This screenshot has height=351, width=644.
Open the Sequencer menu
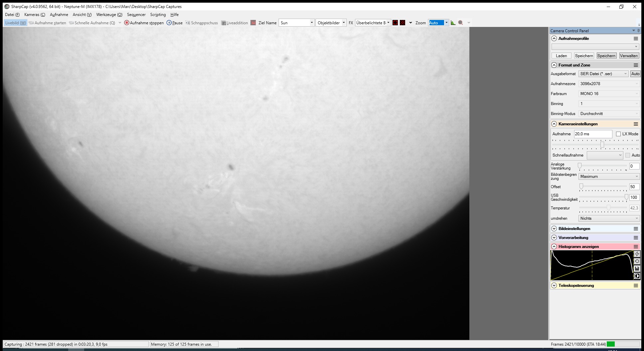coord(136,15)
